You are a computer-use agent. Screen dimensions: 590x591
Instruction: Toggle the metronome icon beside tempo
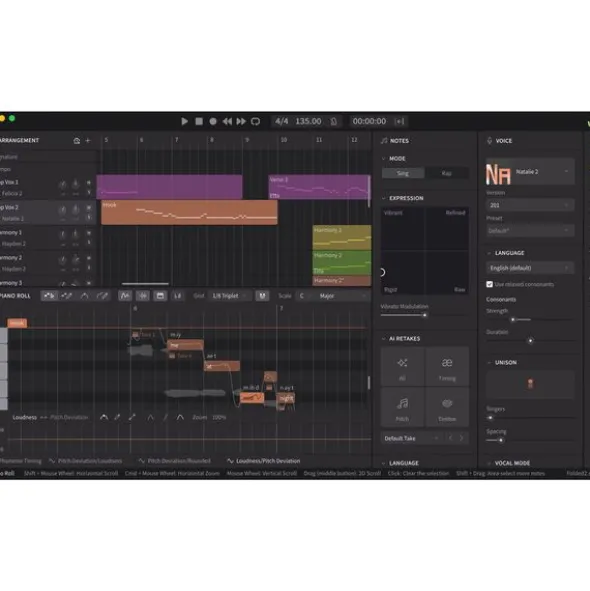[x=334, y=121]
